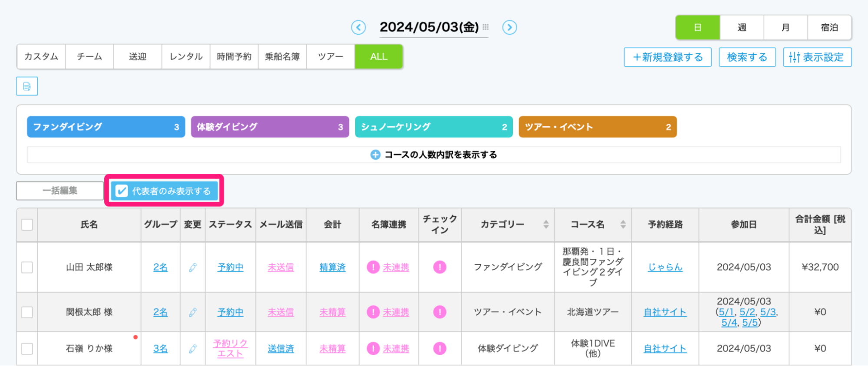Viewport: 868px width, 366px height.
Task: Click check-in alert icon for 山田 太郎様
Action: pyautogui.click(x=440, y=267)
